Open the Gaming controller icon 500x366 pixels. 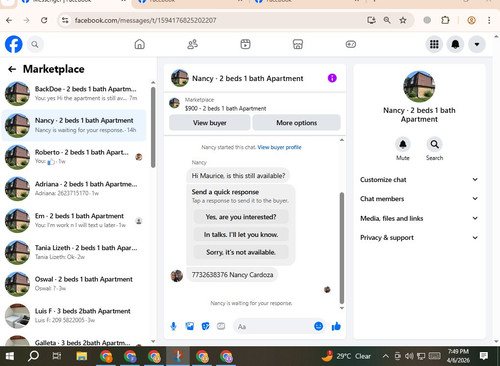tap(351, 44)
